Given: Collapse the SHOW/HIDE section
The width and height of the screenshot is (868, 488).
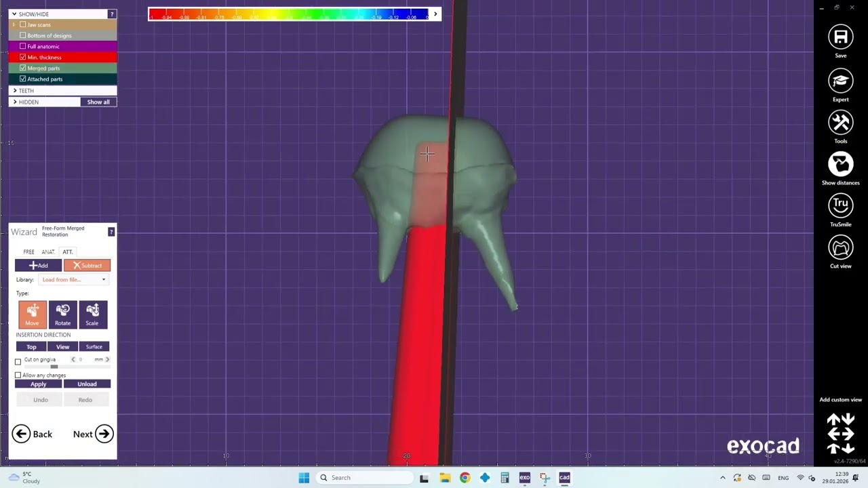Looking at the screenshot, I should (14, 14).
